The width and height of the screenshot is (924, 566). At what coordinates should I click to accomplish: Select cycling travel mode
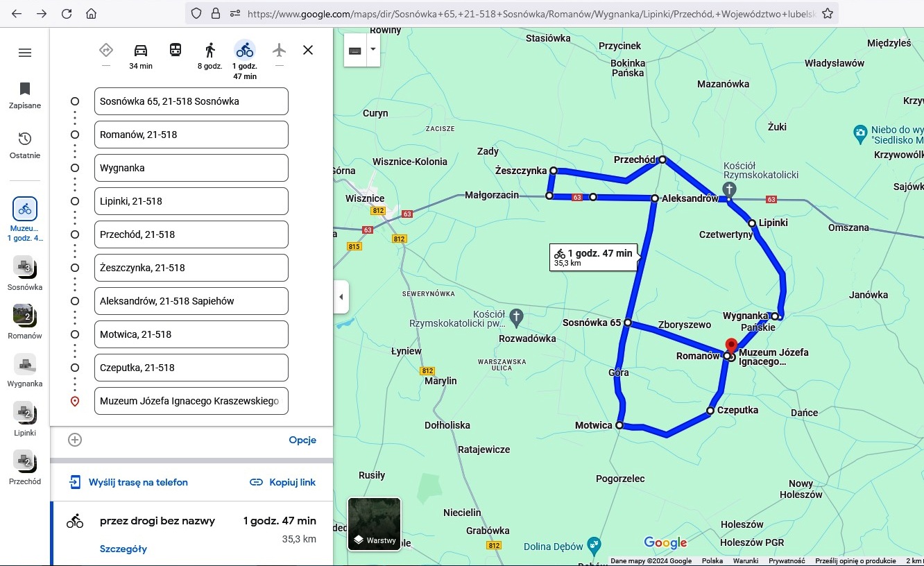point(244,50)
